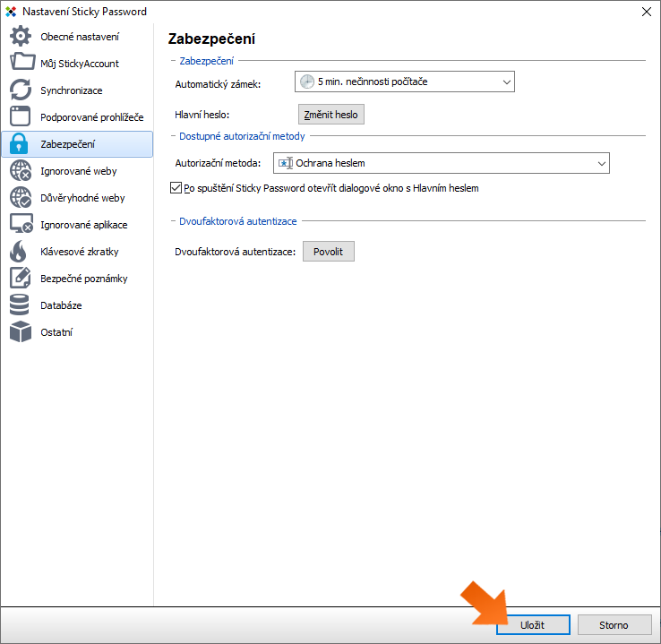
Task: Click the sync arrows icon for Synchronizace
Action: pyautogui.click(x=21, y=90)
